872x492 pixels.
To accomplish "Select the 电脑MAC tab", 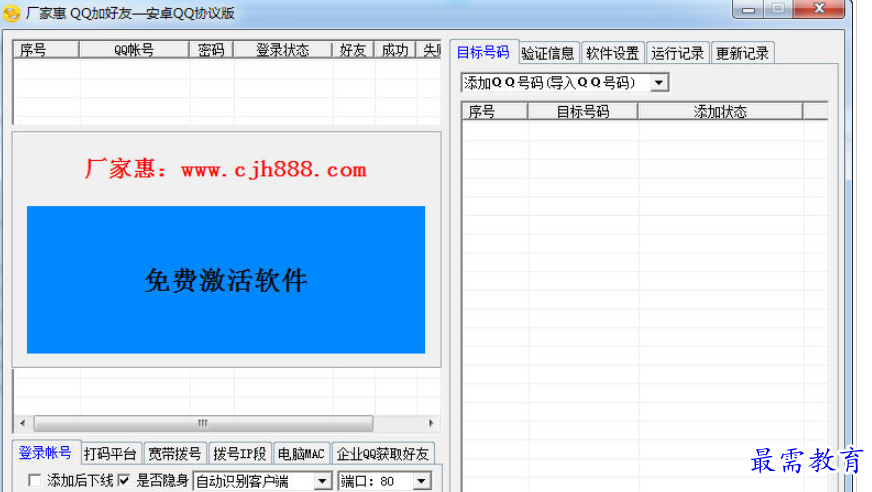I will pos(301,454).
